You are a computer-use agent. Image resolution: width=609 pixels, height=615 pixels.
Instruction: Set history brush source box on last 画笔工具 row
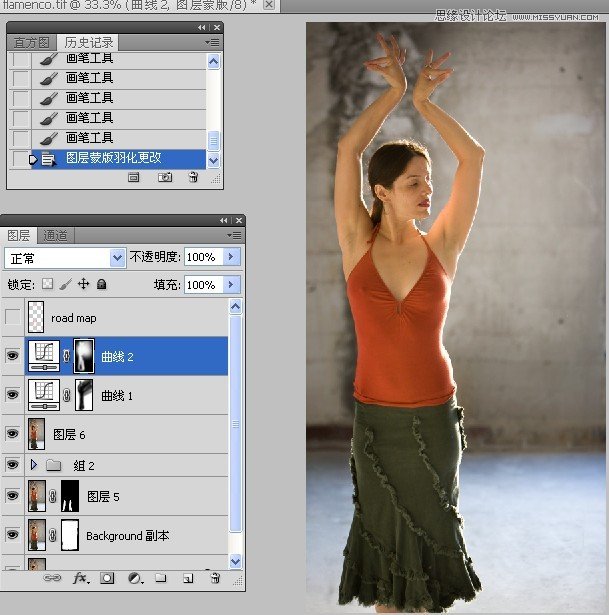(x=21, y=138)
